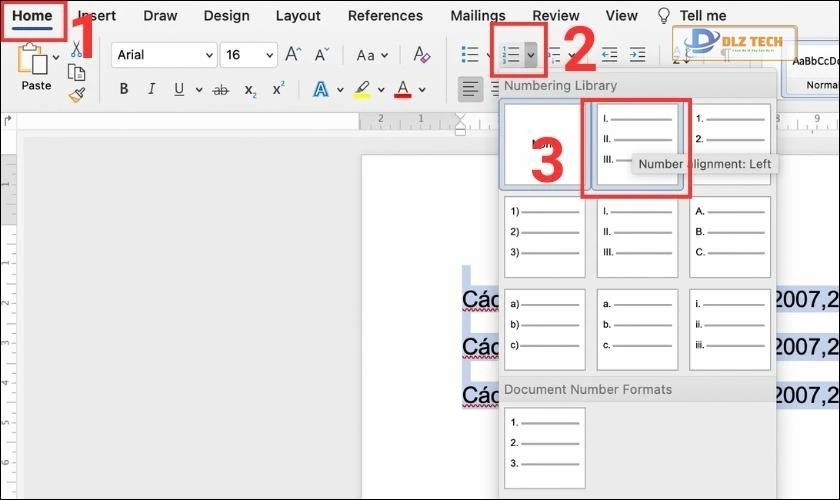Click the Paste clipboard icon
The width and height of the screenshot is (840, 500).
coord(34,63)
